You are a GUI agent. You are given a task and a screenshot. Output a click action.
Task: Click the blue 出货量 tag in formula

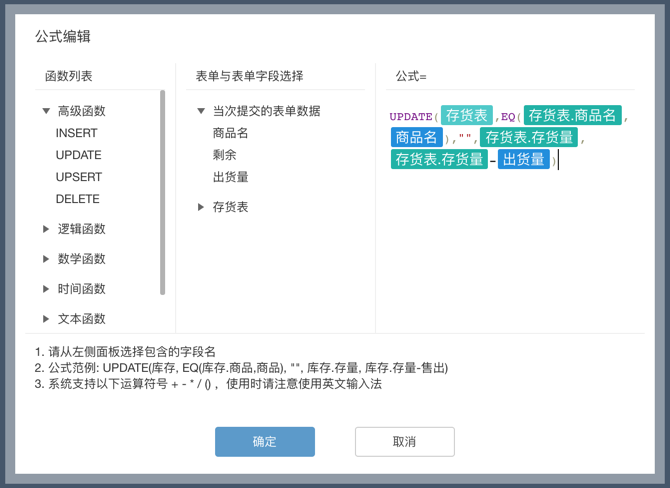[x=523, y=159]
